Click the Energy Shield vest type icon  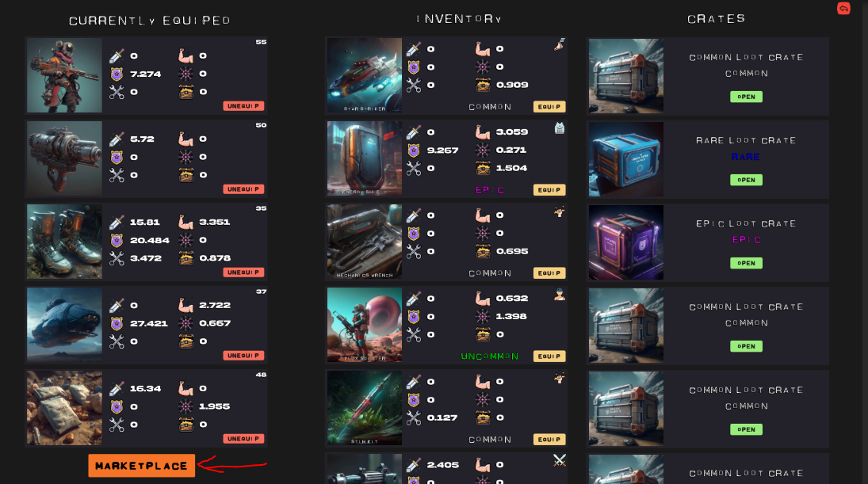pos(560,128)
